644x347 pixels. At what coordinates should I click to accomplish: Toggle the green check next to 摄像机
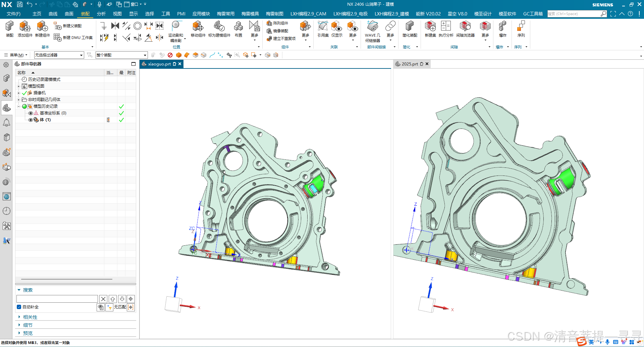(24, 93)
